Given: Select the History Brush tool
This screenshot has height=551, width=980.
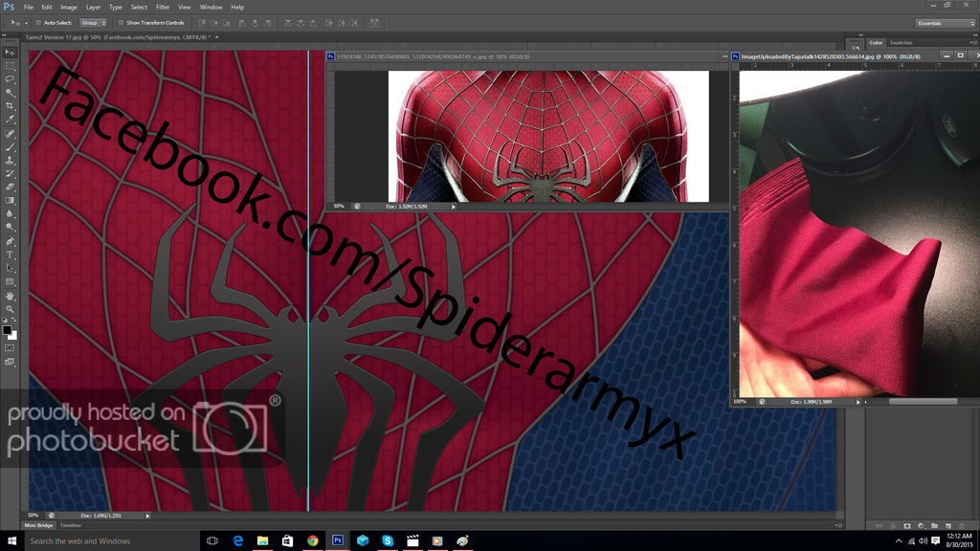Looking at the screenshot, I should tap(10, 174).
